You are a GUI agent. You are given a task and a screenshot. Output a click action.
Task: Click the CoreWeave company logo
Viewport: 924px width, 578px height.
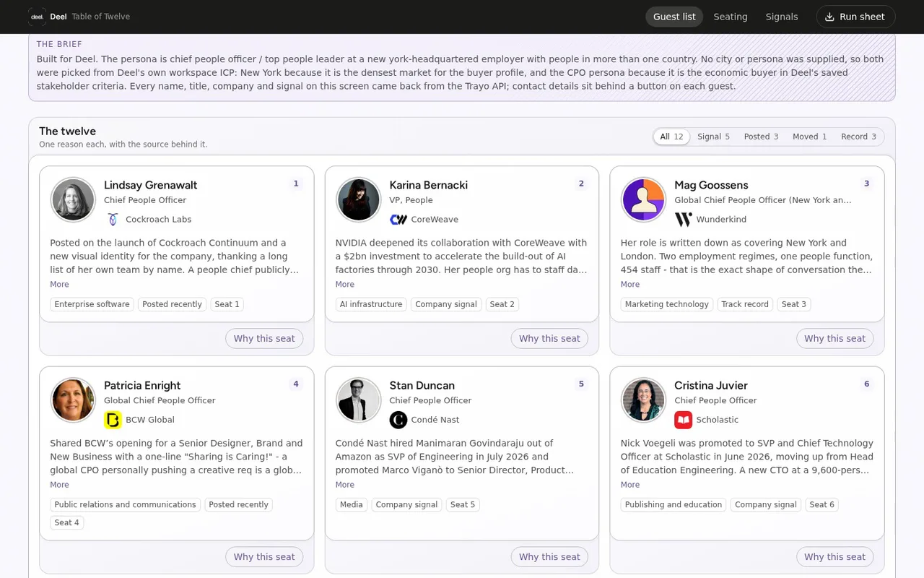coord(398,219)
